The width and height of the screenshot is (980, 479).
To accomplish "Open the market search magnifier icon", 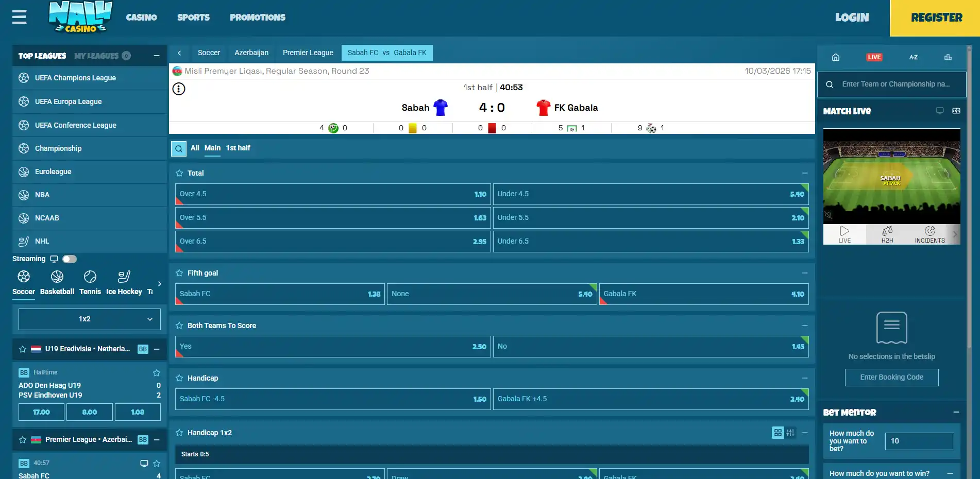I will point(179,149).
